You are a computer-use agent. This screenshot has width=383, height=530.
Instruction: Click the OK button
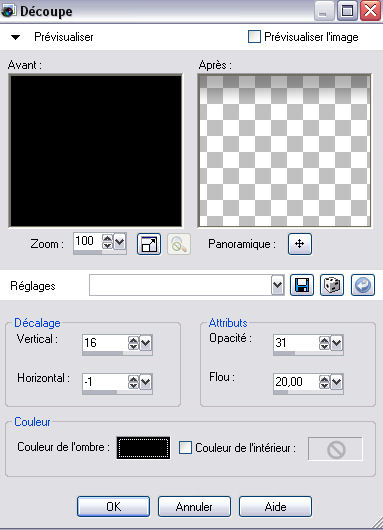tap(113, 506)
